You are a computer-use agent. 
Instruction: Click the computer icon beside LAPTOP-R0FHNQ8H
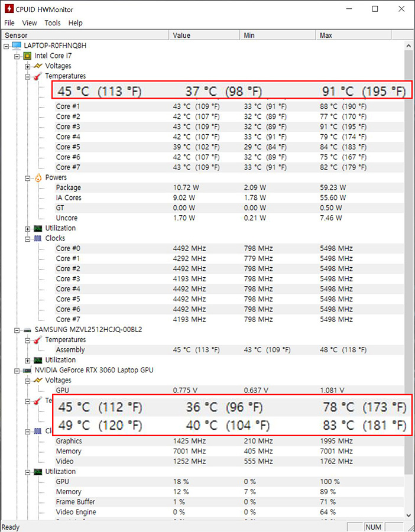coord(17,46)
